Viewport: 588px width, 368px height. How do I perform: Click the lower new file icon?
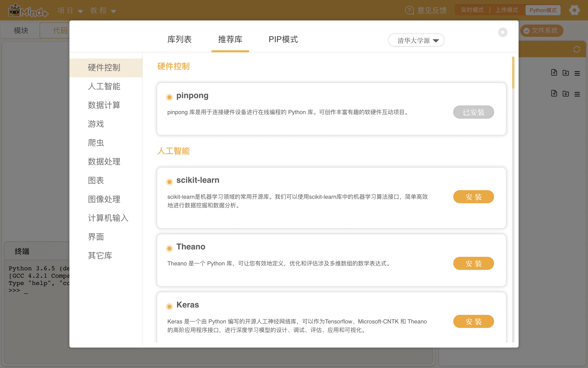point(554,93)
